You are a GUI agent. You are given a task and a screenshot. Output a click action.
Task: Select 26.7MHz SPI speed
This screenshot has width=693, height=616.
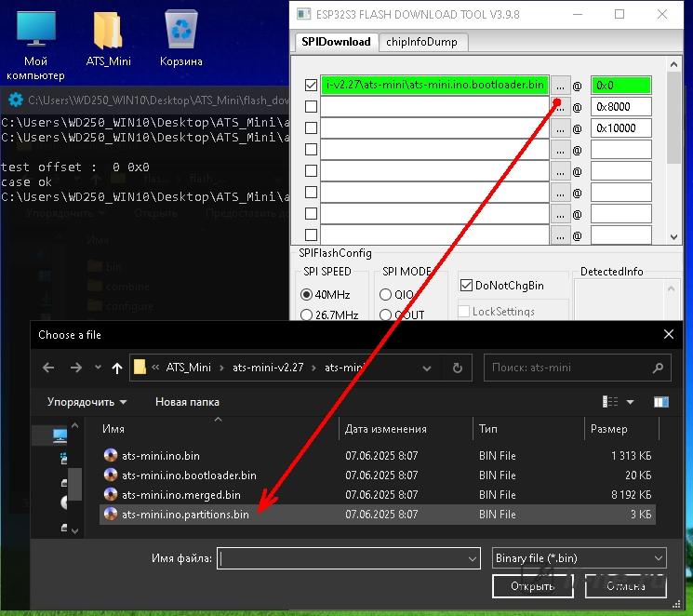tap(306, 315)
